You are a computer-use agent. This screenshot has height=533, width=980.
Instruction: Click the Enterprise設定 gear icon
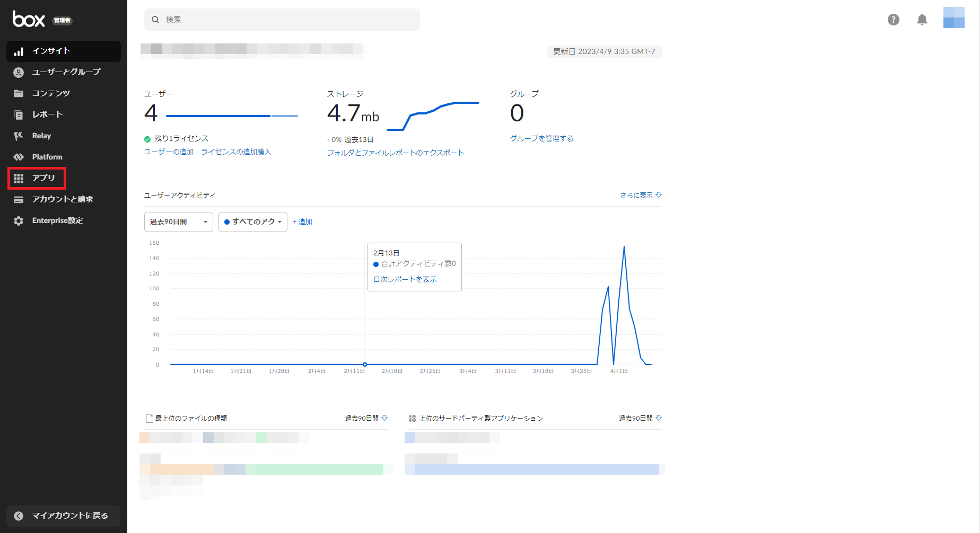[x=19, y=221]
